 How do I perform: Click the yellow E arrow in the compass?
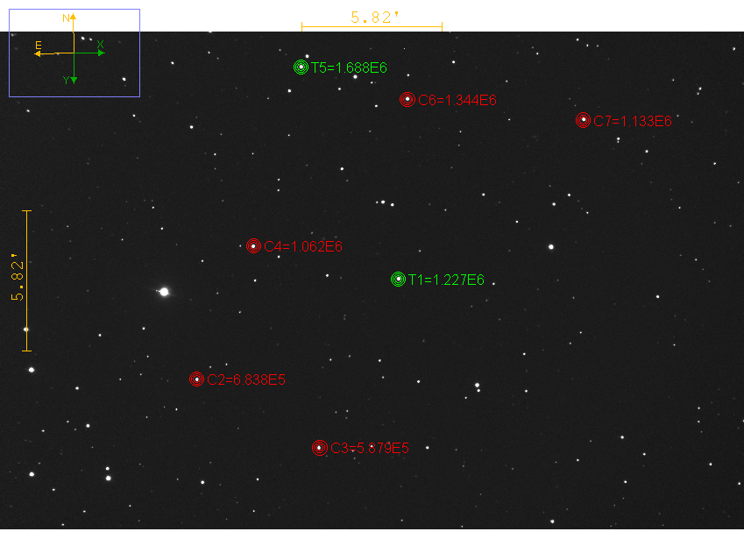[39, 53]
